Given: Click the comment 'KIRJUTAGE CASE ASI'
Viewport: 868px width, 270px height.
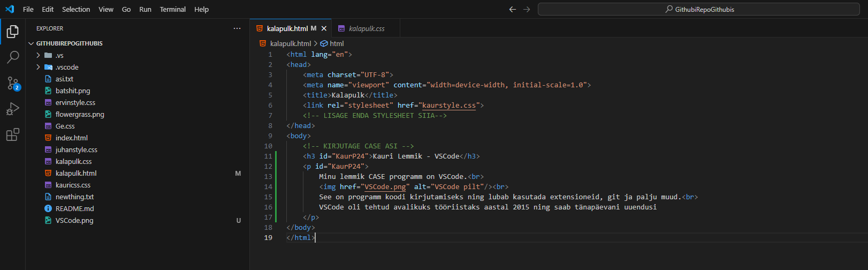Looking at the screenshot, I should click(359, 146).
